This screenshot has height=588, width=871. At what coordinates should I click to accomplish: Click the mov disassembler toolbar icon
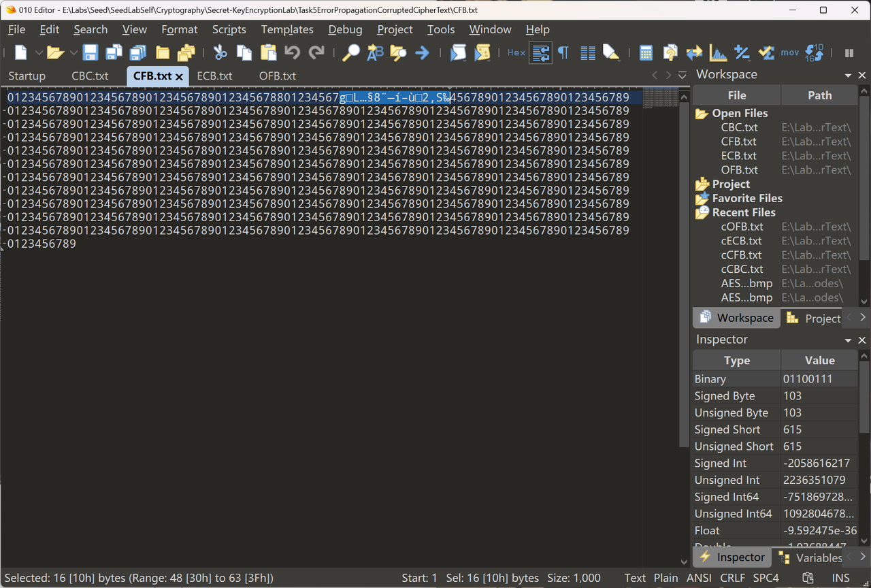pos(790,52)
